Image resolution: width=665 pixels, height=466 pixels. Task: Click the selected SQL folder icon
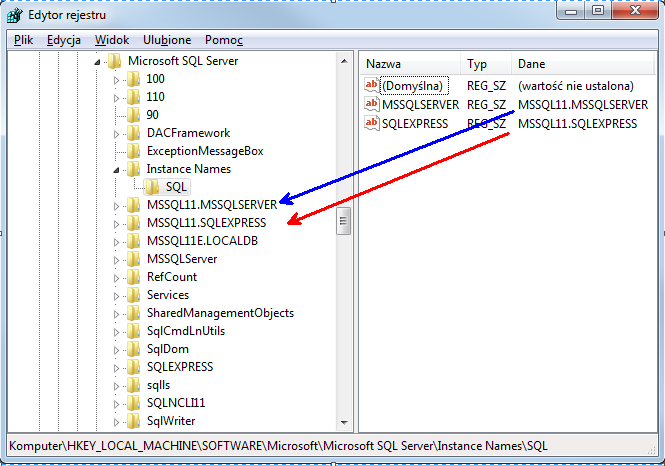(x=153, y=187)
